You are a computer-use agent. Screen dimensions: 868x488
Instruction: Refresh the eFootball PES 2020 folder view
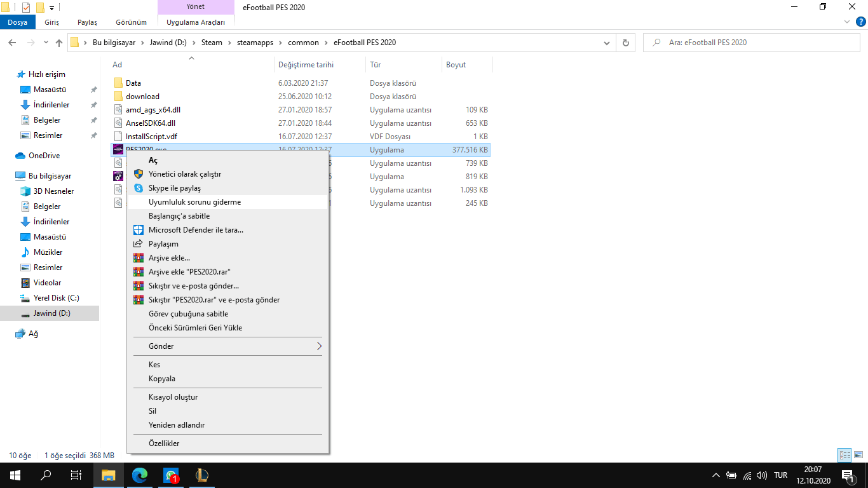(626, 43)
